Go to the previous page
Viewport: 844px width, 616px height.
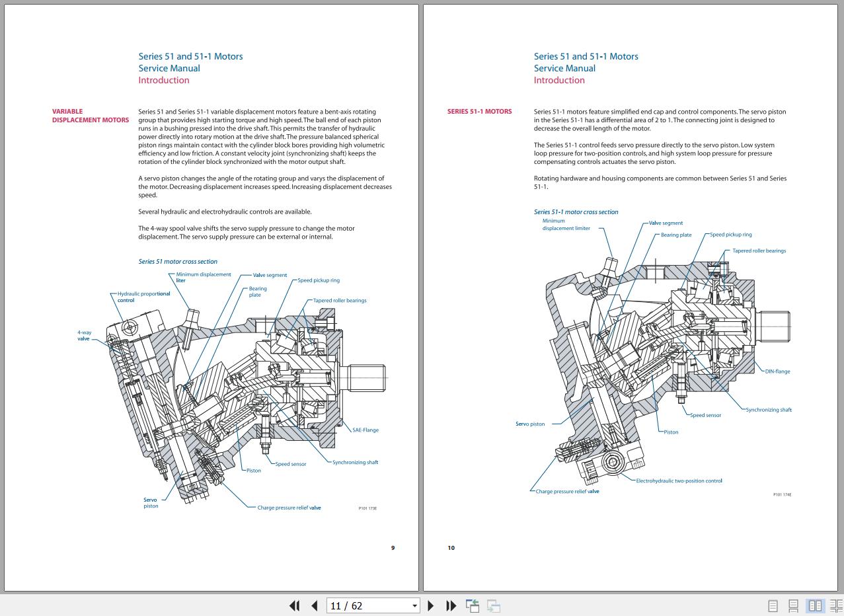(315, 605)
